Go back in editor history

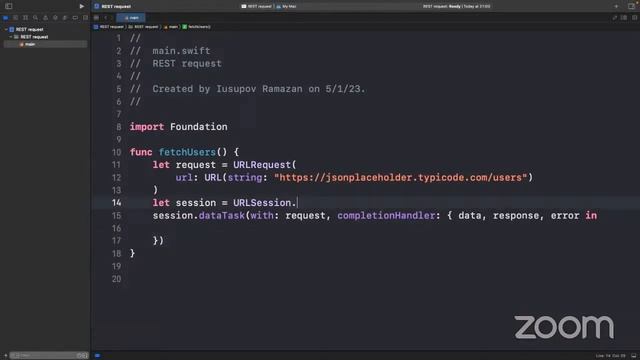pyautogui.click(x=105, y=18)
